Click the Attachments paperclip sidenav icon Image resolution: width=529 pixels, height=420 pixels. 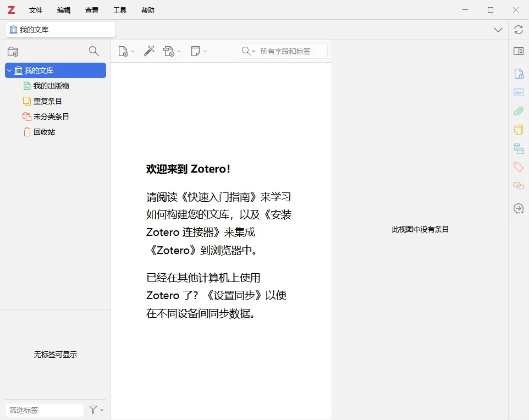pyautogui.click(x=519, y=111)
